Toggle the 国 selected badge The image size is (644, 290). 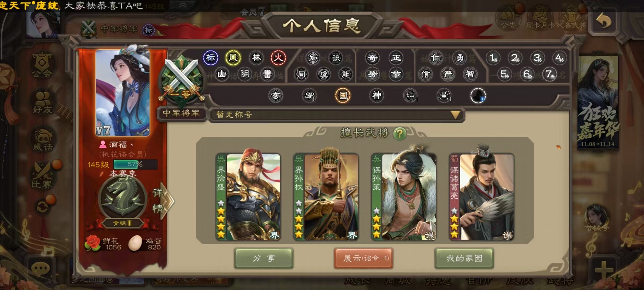(343, 96)
